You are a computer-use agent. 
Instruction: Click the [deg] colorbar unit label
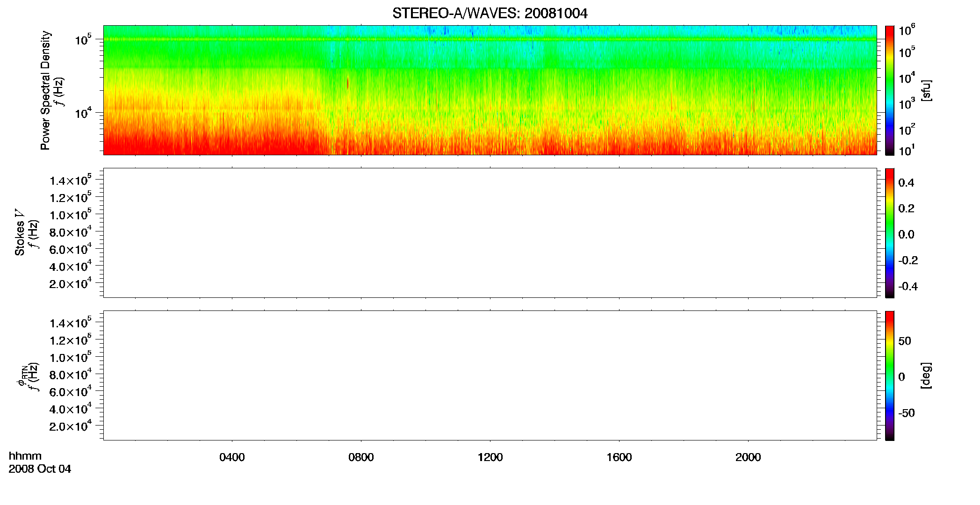click(926, 375)
